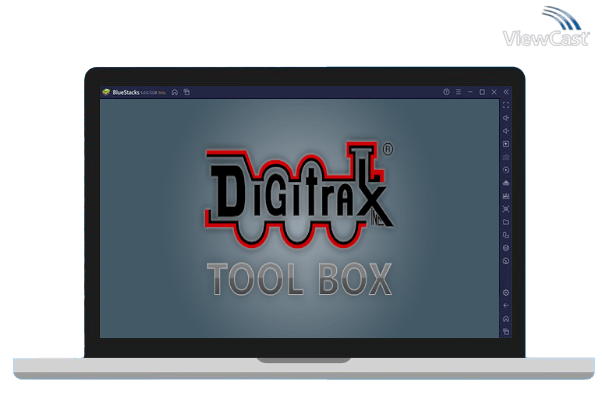Click the rotate screen icon

(506, 235)
